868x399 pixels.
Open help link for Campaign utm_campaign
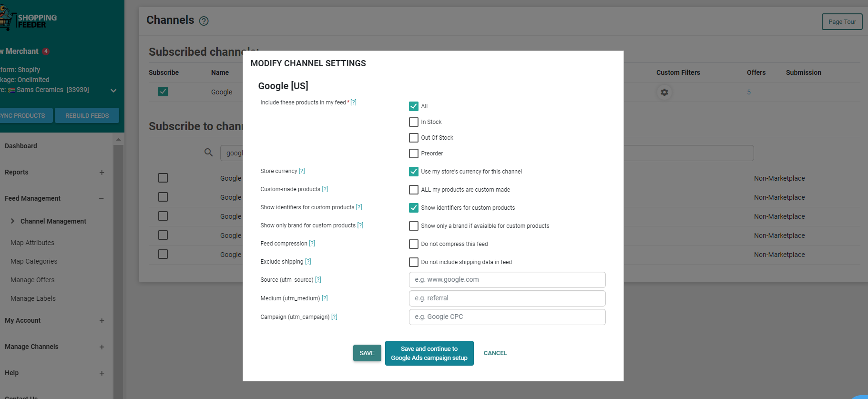point(334,317)
